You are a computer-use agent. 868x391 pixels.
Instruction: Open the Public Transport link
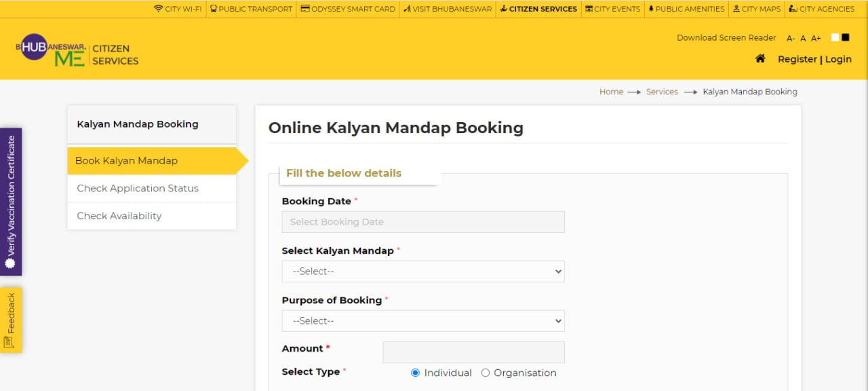click(251, 9)
